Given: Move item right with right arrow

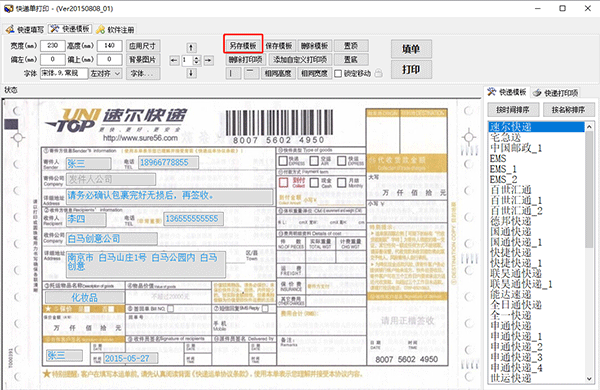Looking at the screenshot, I should click(x=209, y=60).
